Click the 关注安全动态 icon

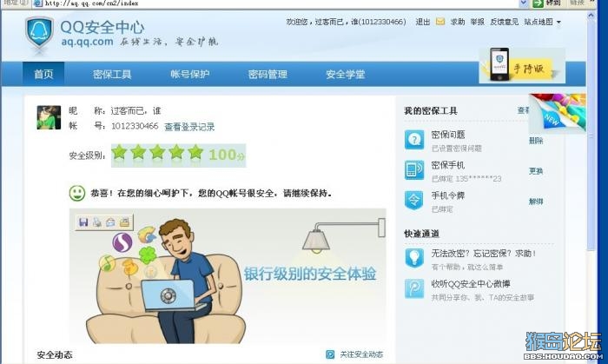coord(330,354)
